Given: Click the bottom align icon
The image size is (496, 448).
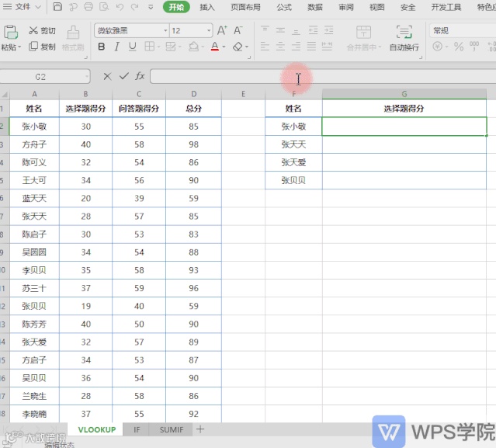Looking at the screenshot, I should coord(296,31).
